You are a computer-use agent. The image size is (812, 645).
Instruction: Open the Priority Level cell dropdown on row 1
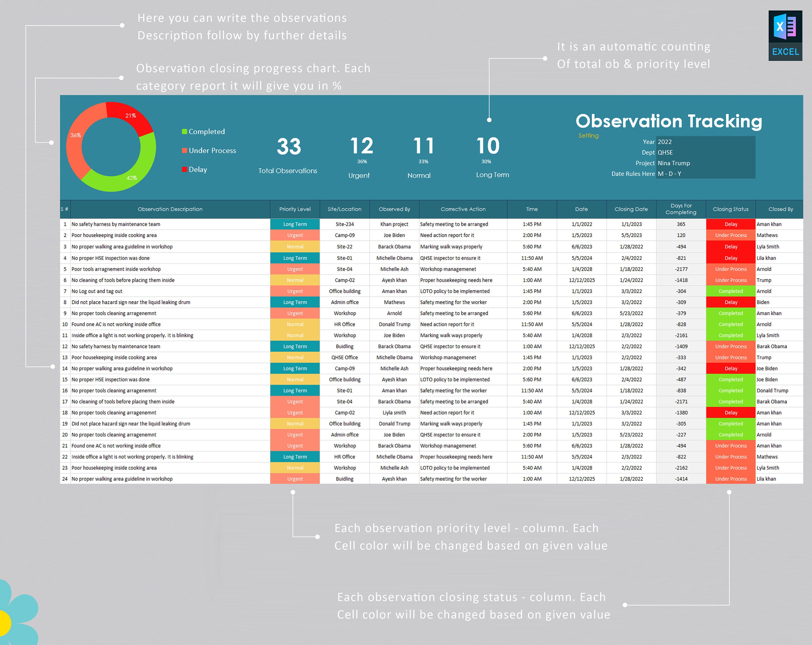(295, 224)
